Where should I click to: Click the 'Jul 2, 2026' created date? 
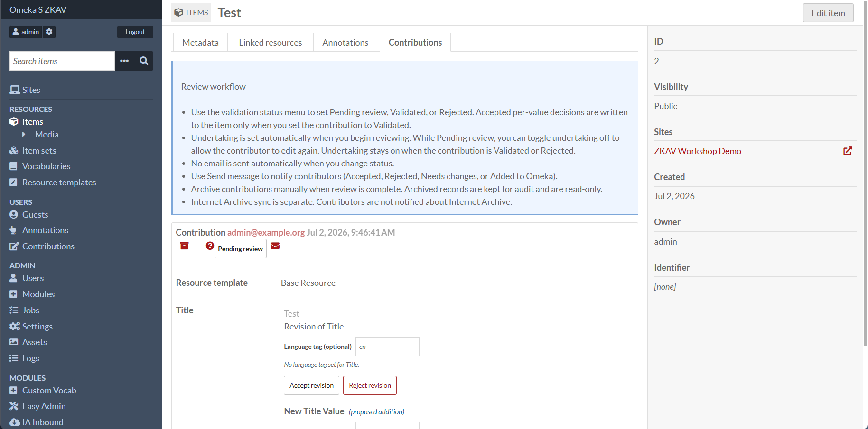674,196
